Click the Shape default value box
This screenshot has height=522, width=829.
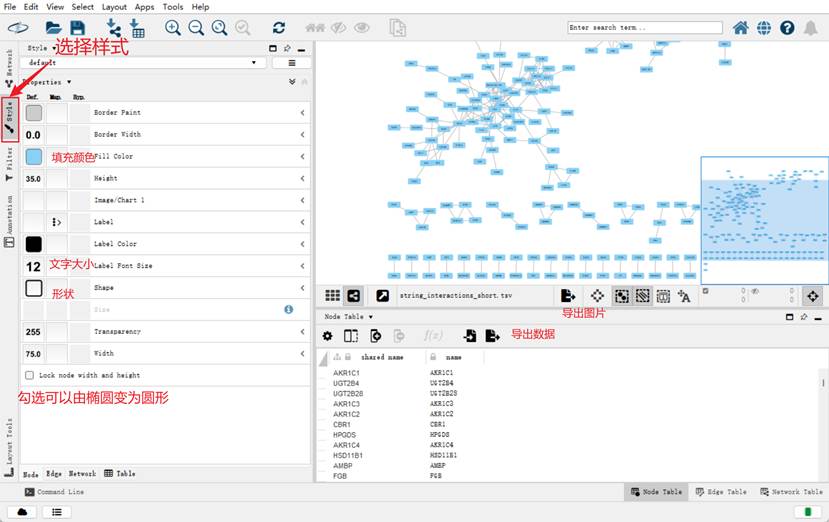[x=34, y=288]
